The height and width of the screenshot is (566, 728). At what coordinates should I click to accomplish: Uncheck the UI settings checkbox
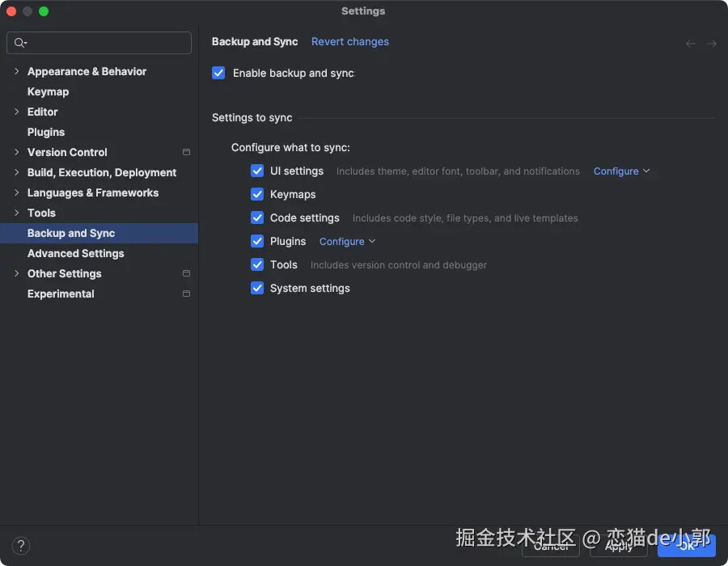point(257,171)
